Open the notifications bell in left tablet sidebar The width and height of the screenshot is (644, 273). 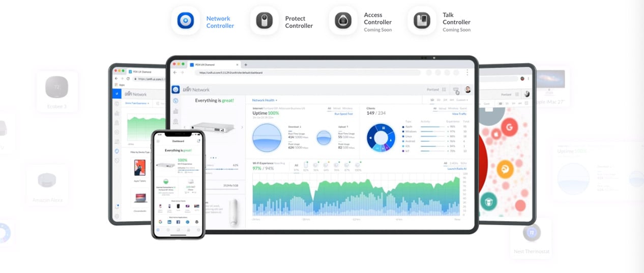click(116, 206)
